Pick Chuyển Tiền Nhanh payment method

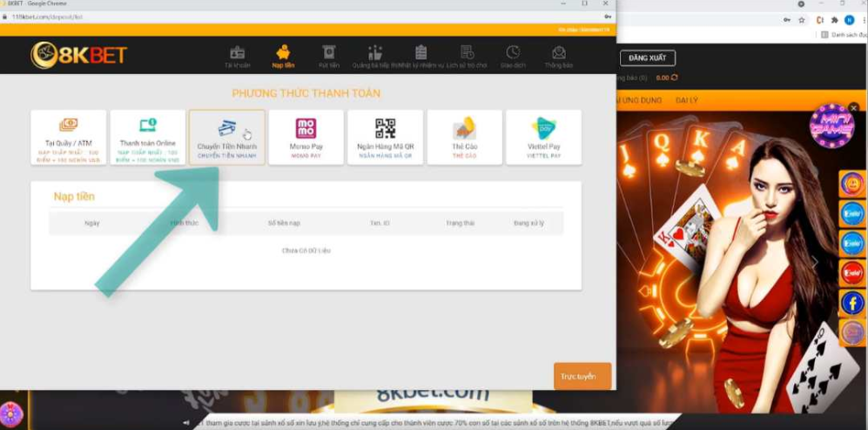226,137
